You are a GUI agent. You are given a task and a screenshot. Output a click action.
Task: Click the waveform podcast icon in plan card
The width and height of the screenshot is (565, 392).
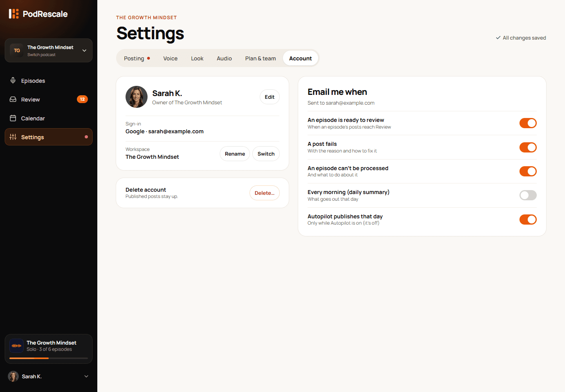click(16, 346)
